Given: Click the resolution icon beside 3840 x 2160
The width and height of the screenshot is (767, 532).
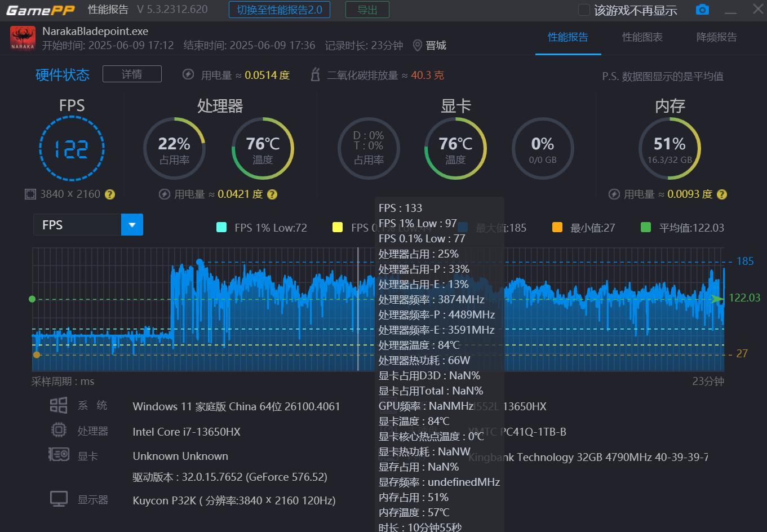Looking at the screenshot, I should tap(30, 194).
